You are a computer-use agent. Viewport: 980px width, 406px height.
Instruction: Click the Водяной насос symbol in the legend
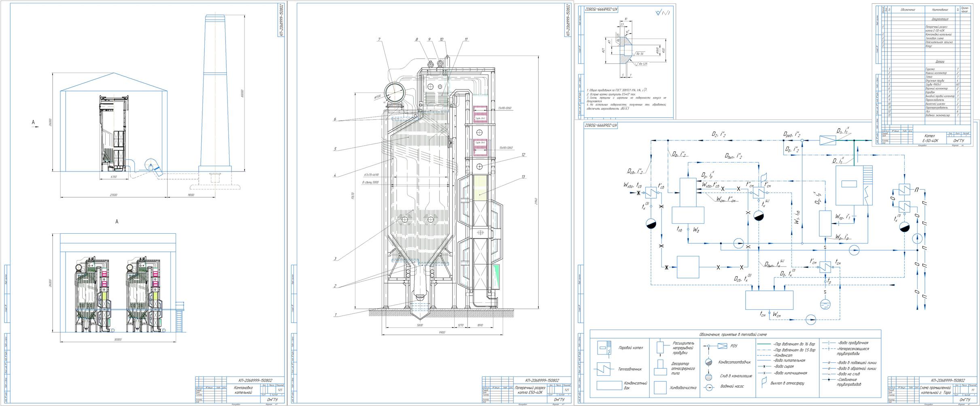[708, 387]
